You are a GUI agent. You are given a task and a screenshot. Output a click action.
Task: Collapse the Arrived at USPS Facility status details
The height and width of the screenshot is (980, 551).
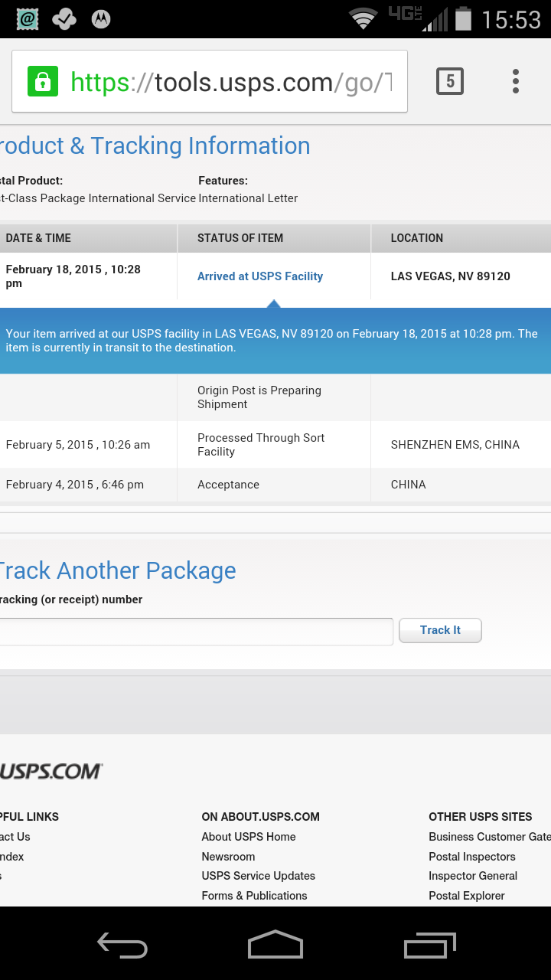[260, 276]
